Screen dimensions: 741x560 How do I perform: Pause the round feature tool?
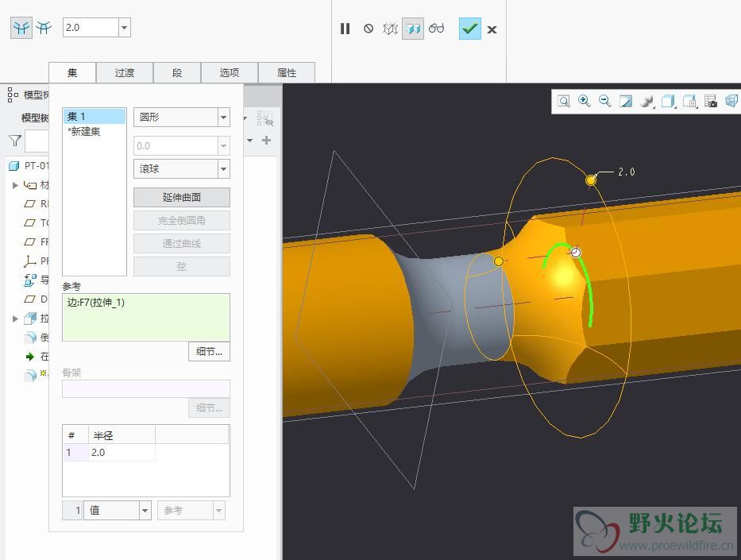(x=345, y=29)
